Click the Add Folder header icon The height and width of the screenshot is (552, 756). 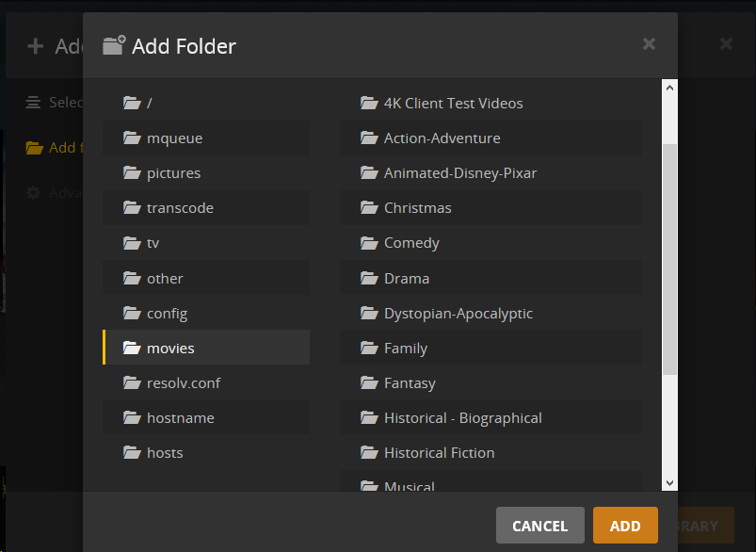click(114, 45)
